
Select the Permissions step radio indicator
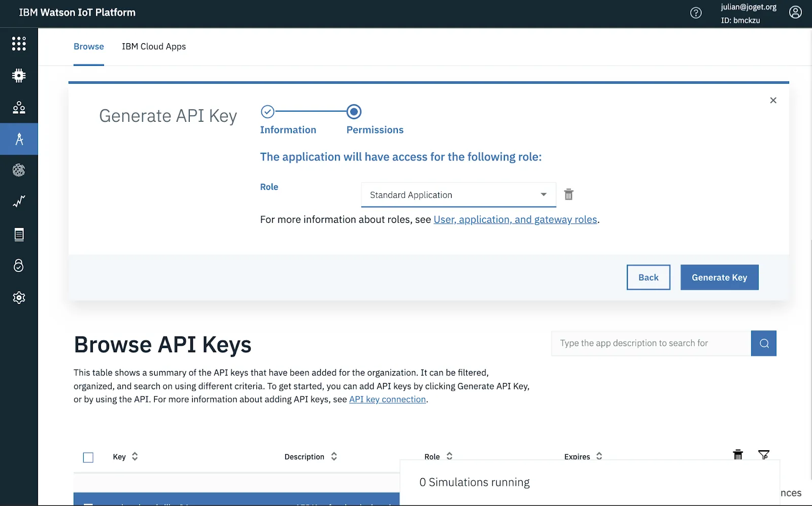click(354, 112)
